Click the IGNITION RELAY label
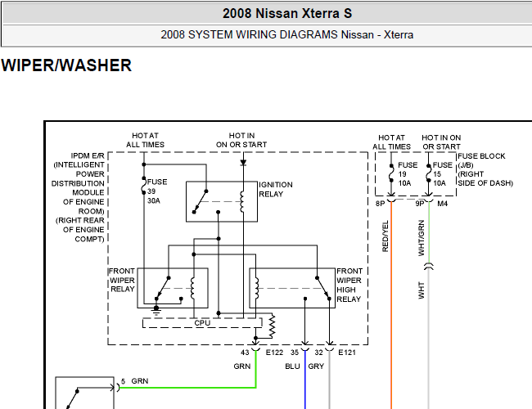This screenshot has width=532, height=409. click(x=276, y=190)
